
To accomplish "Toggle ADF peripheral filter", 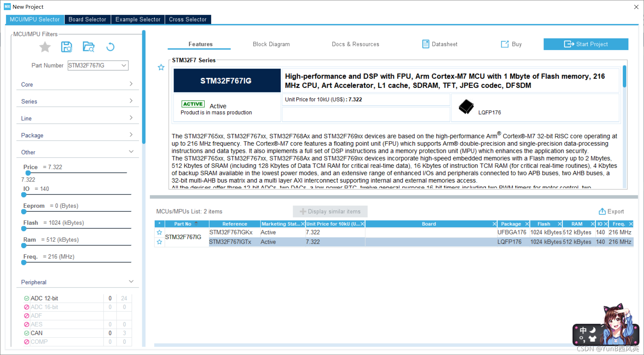I will [27, 316].
